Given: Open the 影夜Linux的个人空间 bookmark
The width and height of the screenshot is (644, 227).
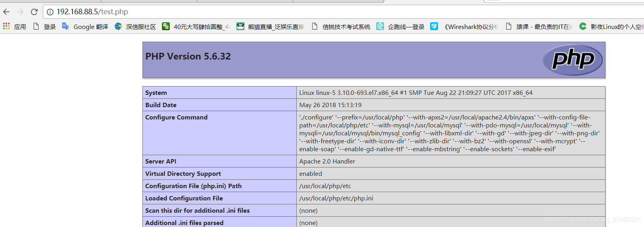Looking at the screenshot, I should pyautogui.click(x=611, y=27).
